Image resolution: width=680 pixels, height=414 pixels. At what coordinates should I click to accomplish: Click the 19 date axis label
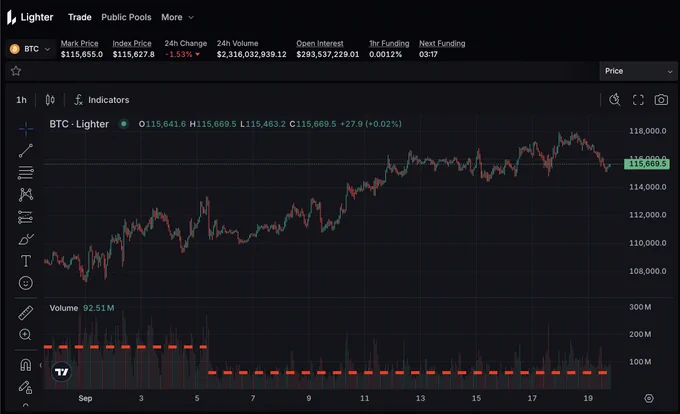coord(588,398)
